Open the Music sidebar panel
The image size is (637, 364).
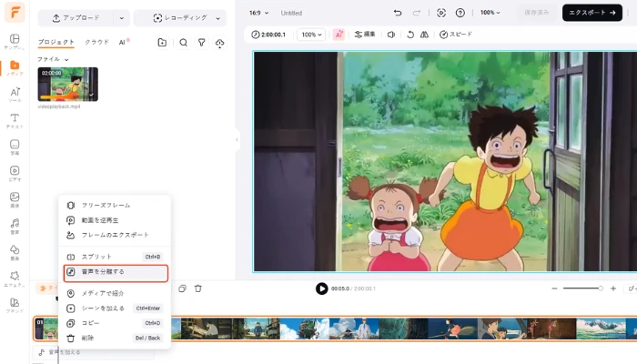pos(15,227)
